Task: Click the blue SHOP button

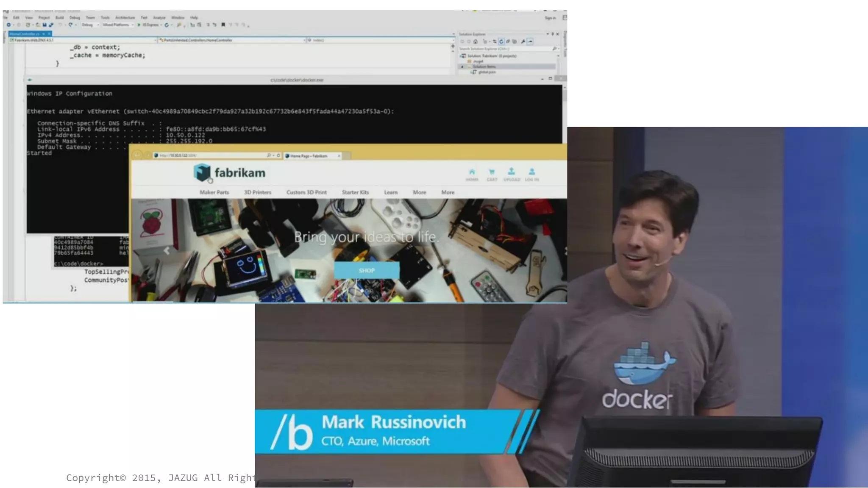Action: (367, 270)
